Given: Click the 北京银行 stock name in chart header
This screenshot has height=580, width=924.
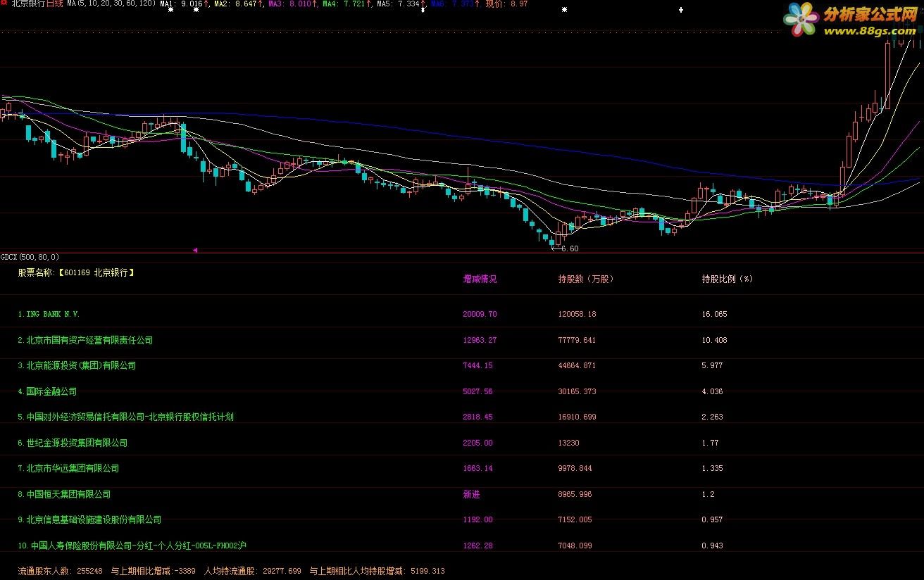Looking at the screenshot, I should (x=28, y=4).
